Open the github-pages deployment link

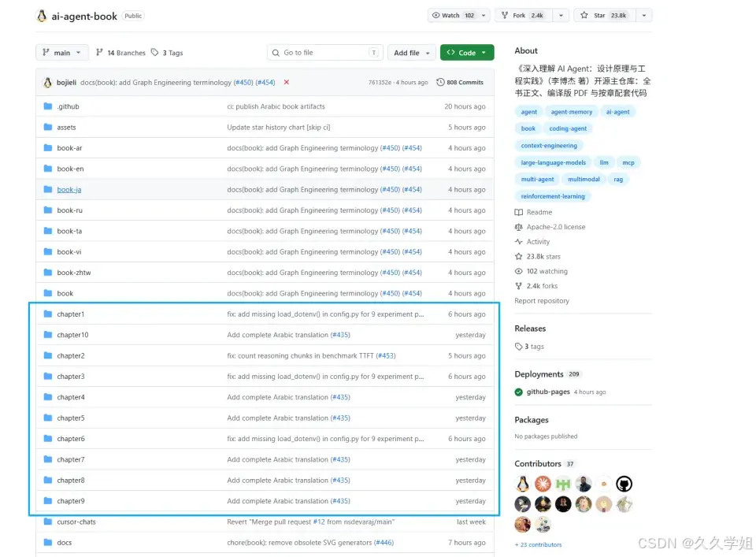point(548,392)
